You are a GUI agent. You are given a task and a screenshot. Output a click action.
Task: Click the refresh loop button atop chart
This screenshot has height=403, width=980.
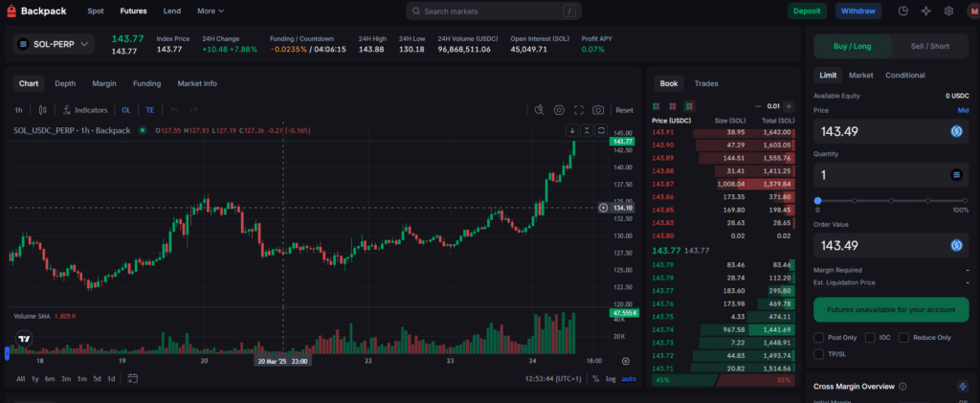pos(601,130)
